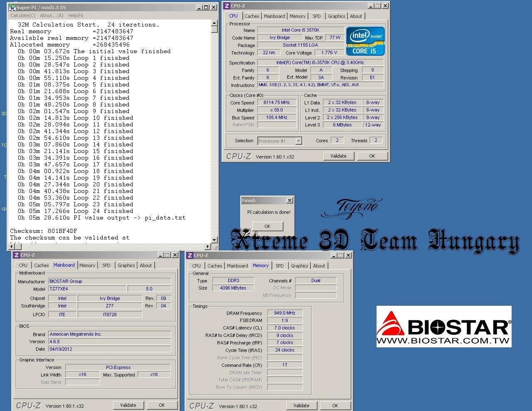Switch to Caches tab in the CPU window
Image resolution: width=532 pixels, height=411 pixels.
click(x=251, y=16)
